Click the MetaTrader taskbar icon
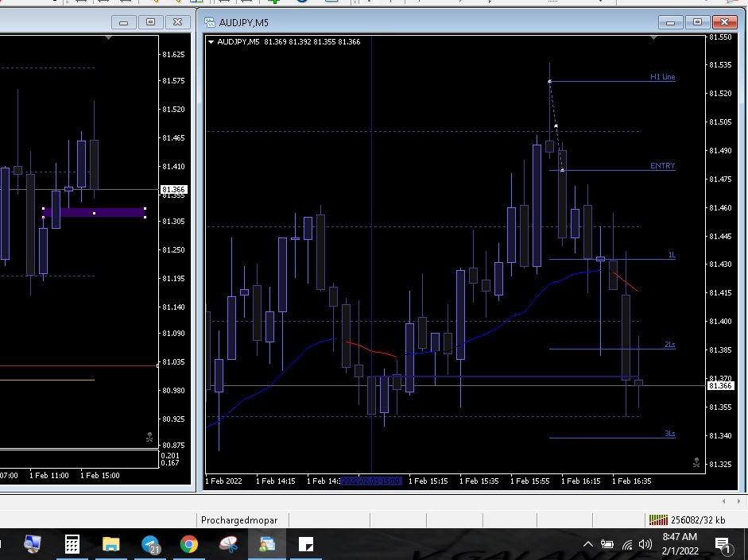The image size is (748, 560). coord(267,544)
